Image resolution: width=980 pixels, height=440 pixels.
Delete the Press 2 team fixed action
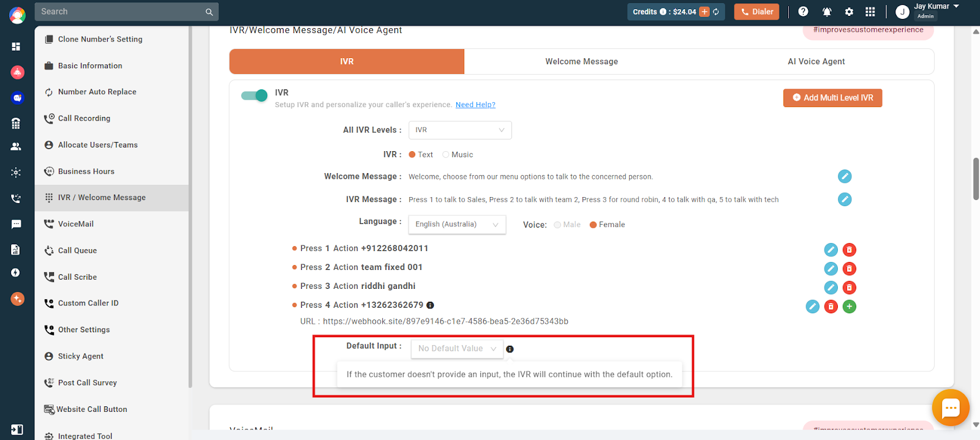[849, 269]
